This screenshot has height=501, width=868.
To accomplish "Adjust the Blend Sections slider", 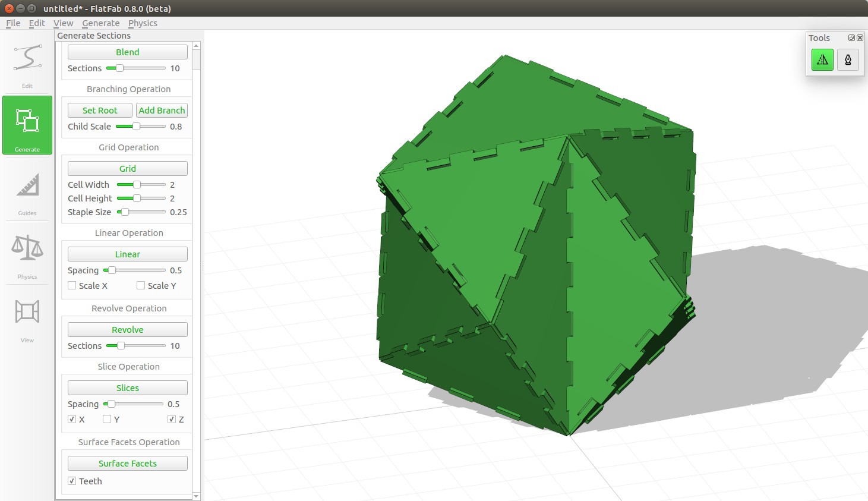I will pos(136,68).
